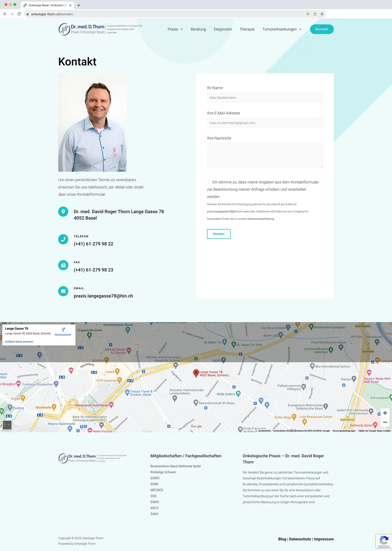Click the red Lange Gasse 78 map marker
392x551 pixels.
(x=196, y=373)
